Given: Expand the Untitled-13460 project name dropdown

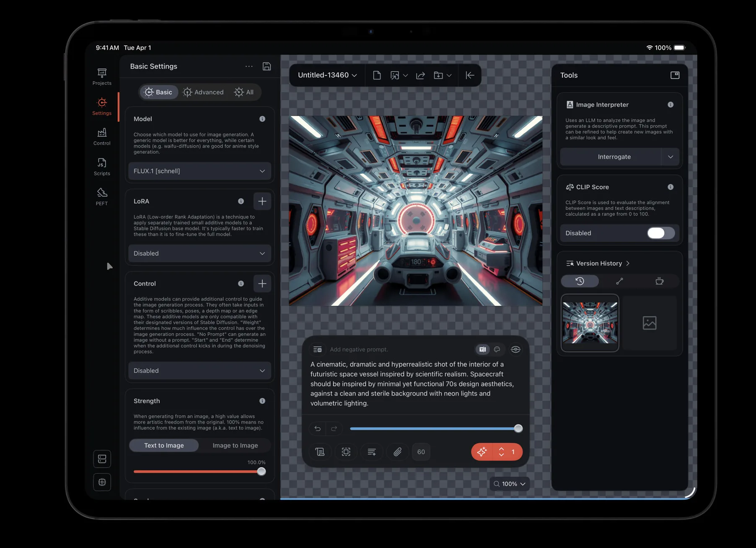Looking at the screenshot, I should point(327,75).
